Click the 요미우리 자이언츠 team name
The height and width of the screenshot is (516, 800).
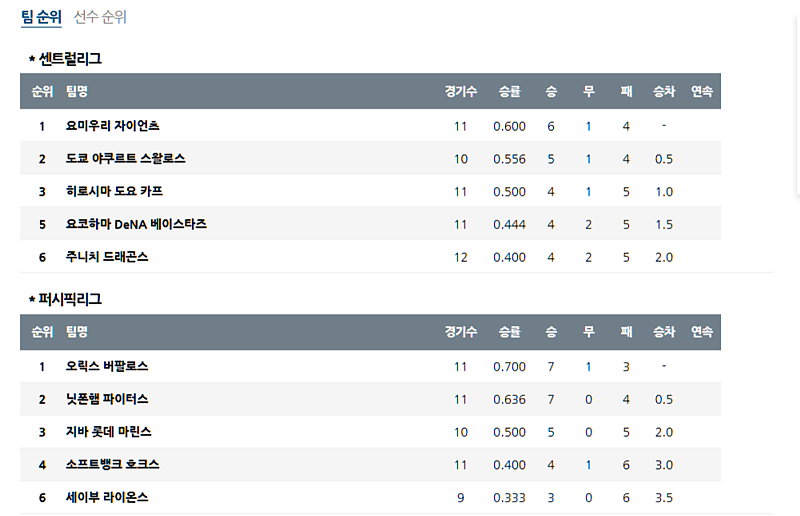point(112,126)
